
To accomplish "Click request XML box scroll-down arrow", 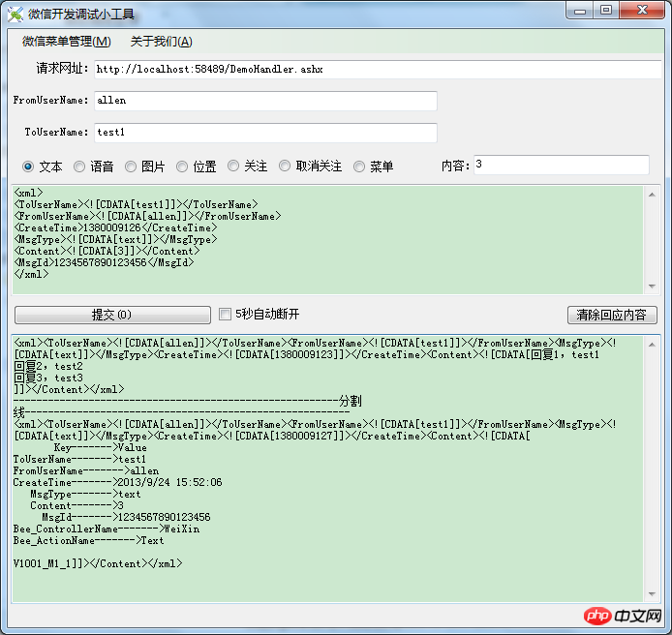I will pyautogui.click(x=652, y=286).
